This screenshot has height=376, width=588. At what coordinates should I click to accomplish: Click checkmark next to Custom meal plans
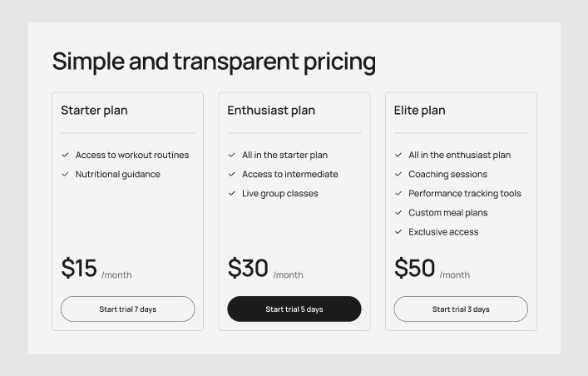click(x=398, y=212)
